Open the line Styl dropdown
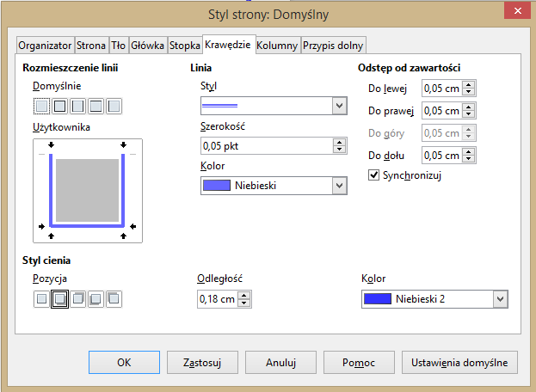Viewport: 536px width, 392px height. click(339, 106)
